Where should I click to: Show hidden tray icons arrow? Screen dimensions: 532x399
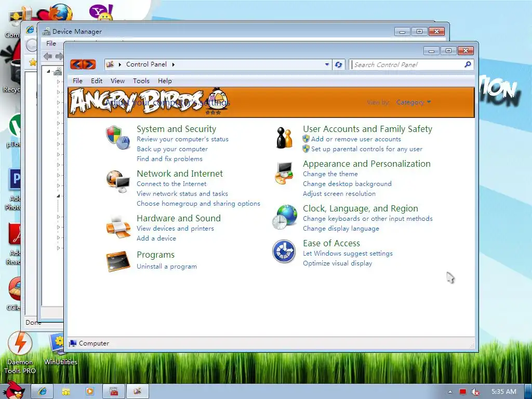coord(450,392)
